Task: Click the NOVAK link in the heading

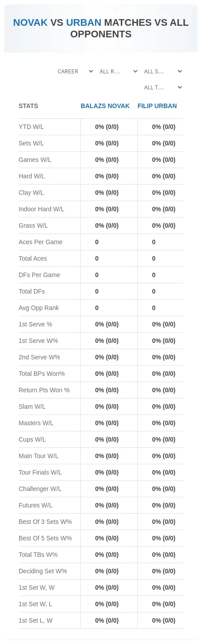Action: coord(30,23)
